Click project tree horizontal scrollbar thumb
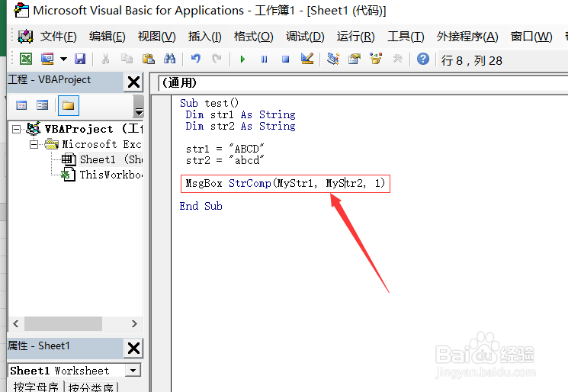 coord(63,323)
